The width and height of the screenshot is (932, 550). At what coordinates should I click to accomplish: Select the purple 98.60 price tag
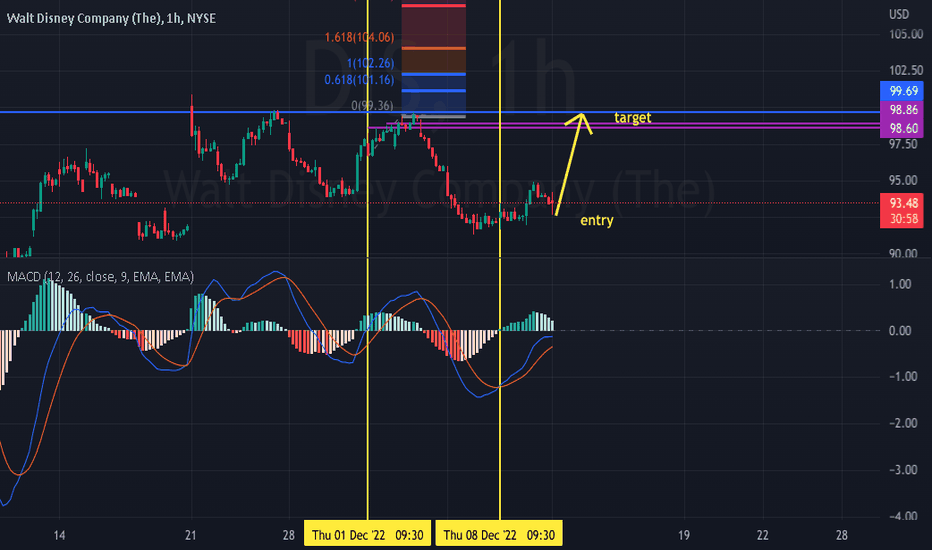tap(902, 128)
